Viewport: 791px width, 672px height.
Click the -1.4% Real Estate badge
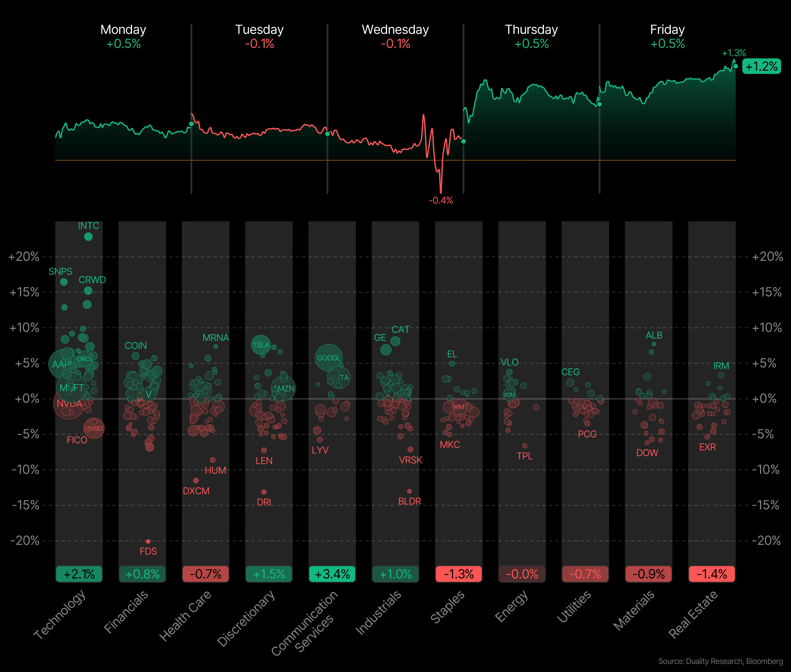712,574
